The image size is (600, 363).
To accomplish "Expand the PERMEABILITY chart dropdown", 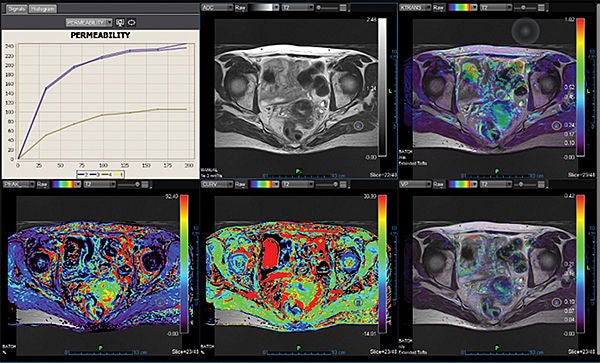I will click(x=89, y=23).
